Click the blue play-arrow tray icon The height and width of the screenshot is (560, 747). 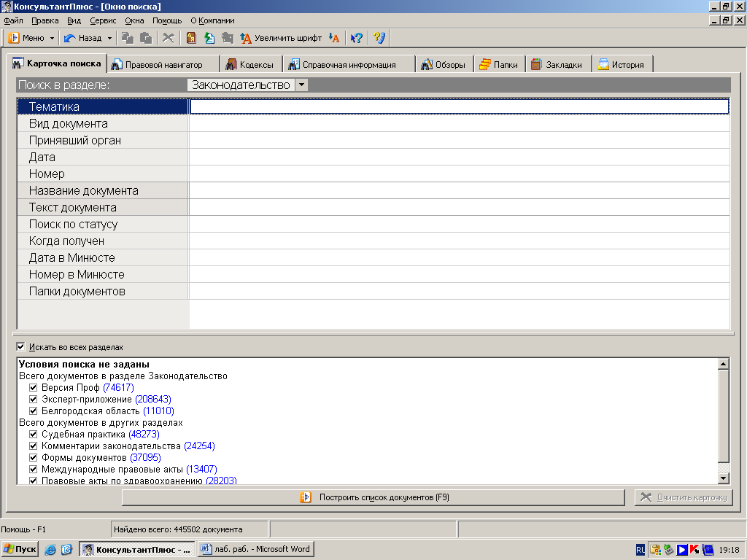click(x=682, y=550)
